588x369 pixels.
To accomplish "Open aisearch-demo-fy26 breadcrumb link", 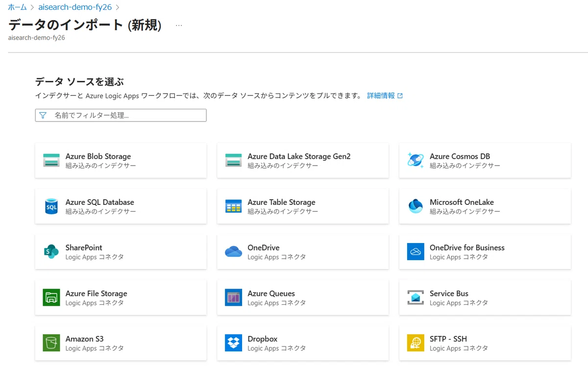I will click(x=75, y=7).
